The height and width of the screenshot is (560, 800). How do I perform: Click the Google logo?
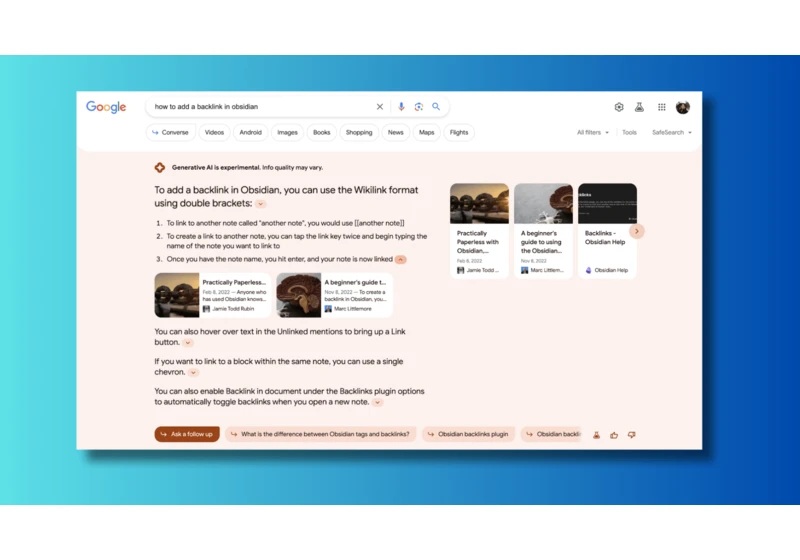click(106, 107)
